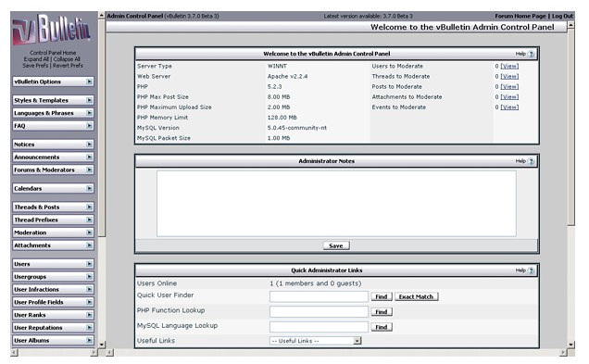
Task: Open the Users menu
Action: [x=53, y=264]
